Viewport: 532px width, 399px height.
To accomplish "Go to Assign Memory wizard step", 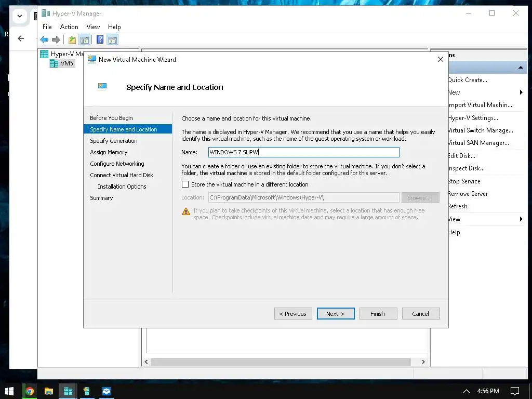I will pyautogui.click(x=109, y=152).
